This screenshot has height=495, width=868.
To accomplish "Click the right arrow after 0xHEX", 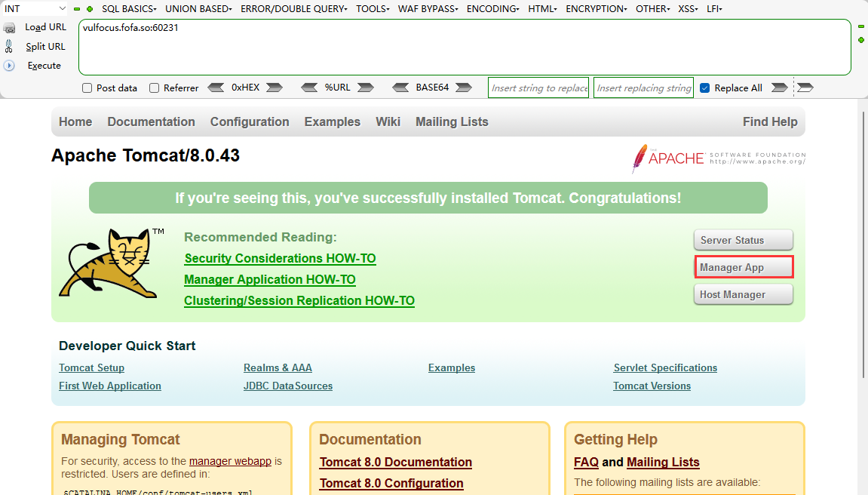I will (x=275, y=88).
